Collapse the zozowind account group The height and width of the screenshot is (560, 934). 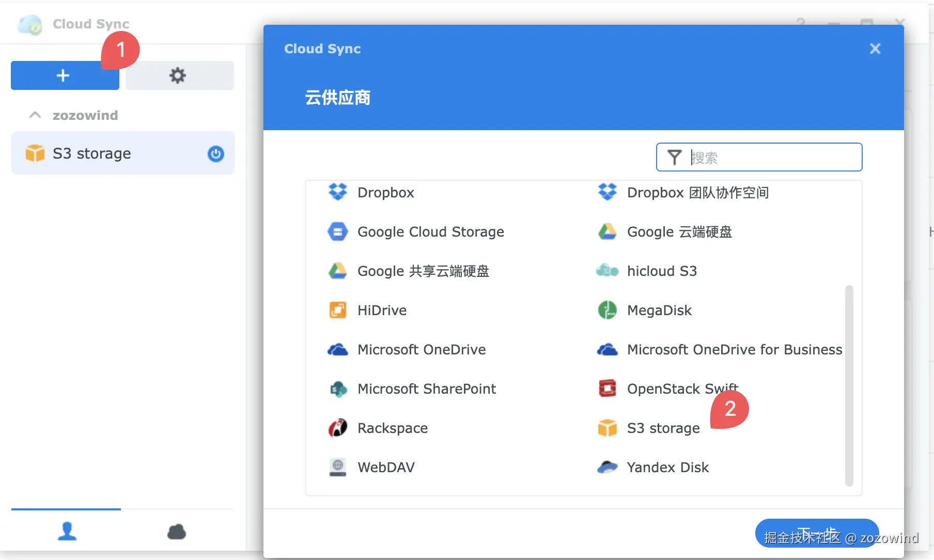coord(35,115)
